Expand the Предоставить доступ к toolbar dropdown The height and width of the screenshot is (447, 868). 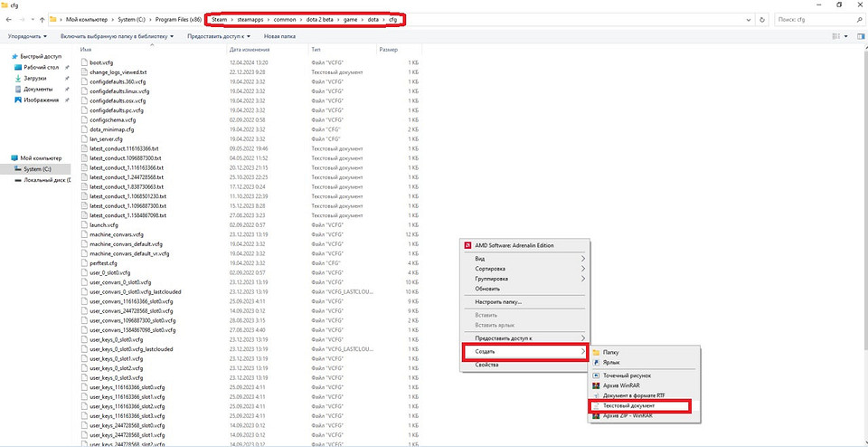pos(220,36)
